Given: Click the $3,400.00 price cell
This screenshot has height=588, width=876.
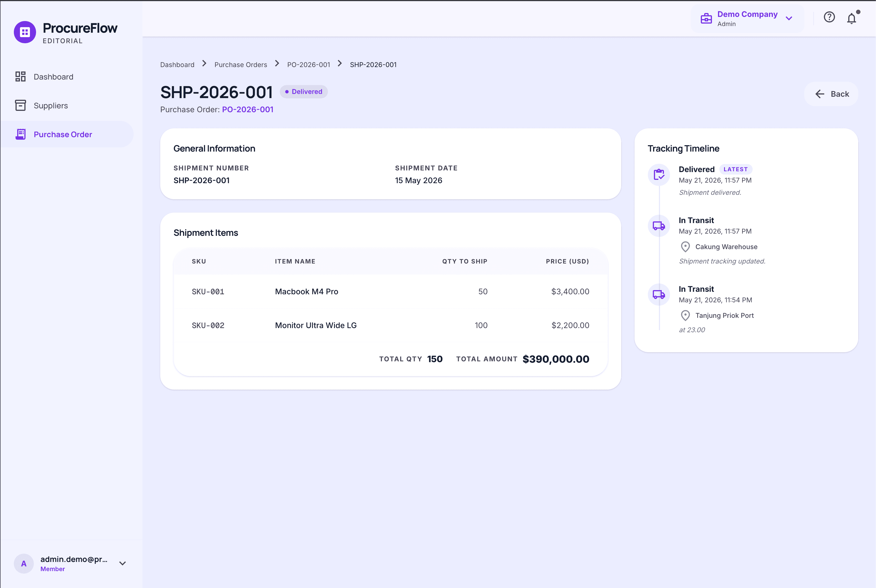Looking at the screenshot, I should [x=570, y=292].
